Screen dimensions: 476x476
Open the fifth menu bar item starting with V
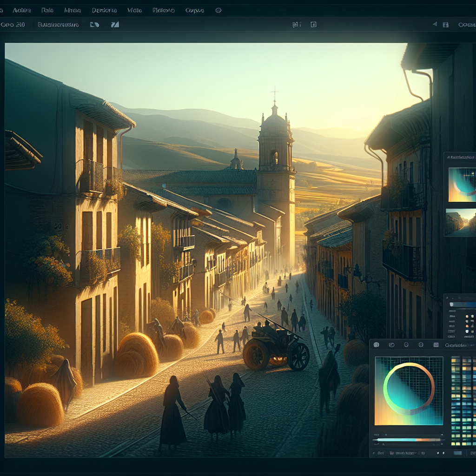[x=134, y=10]
